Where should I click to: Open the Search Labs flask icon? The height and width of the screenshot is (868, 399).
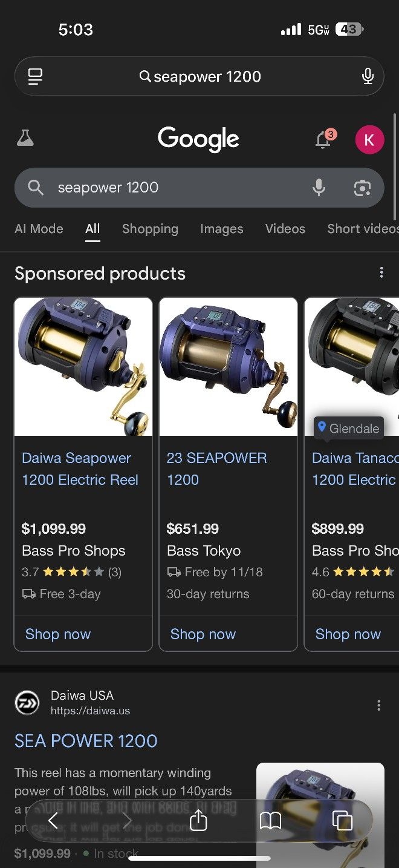click(x=24, y=139)
